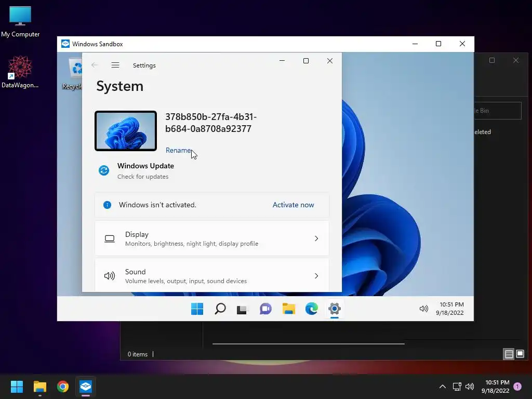Open My Computer desktop icon

coord(20,22)
